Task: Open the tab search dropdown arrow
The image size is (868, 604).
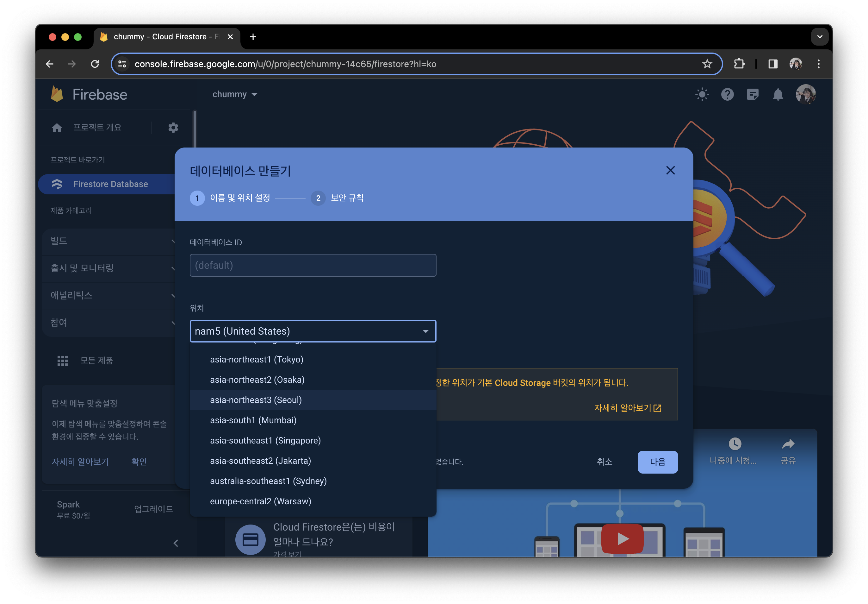Action: point(820,37)
